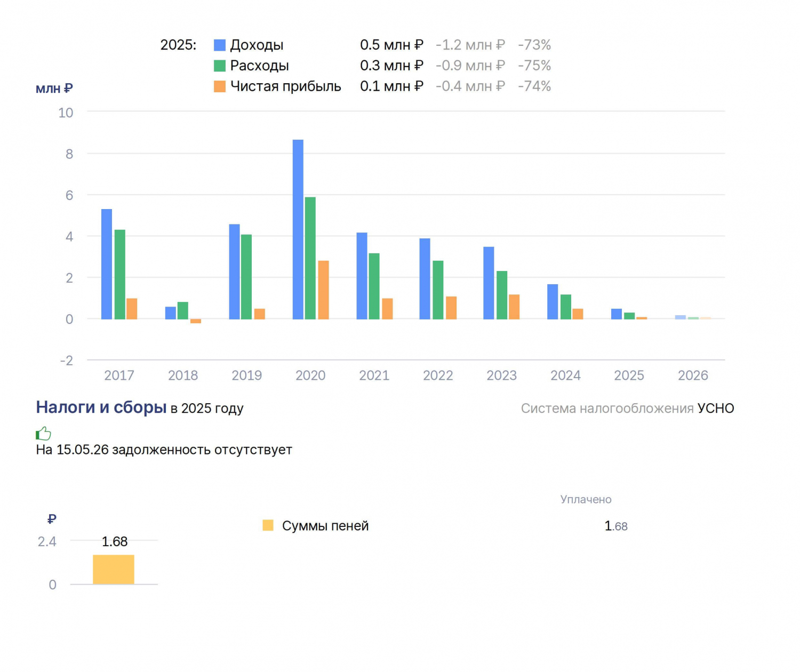Image resolution: width=800 pixels, height=672 pixels.
Task: Click the yellow 1.68 penalties bar
Action: 114,570
